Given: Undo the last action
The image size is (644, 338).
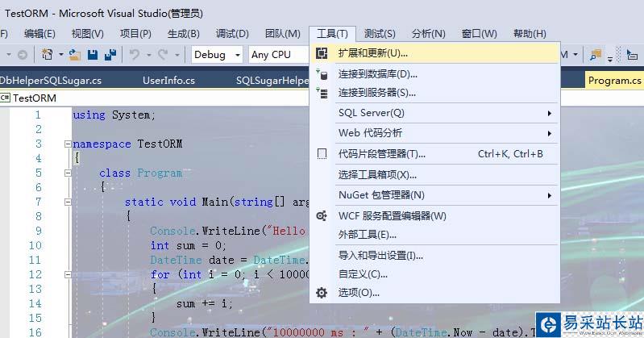Looking at the screenshot, I should click(x=135, y=54).
